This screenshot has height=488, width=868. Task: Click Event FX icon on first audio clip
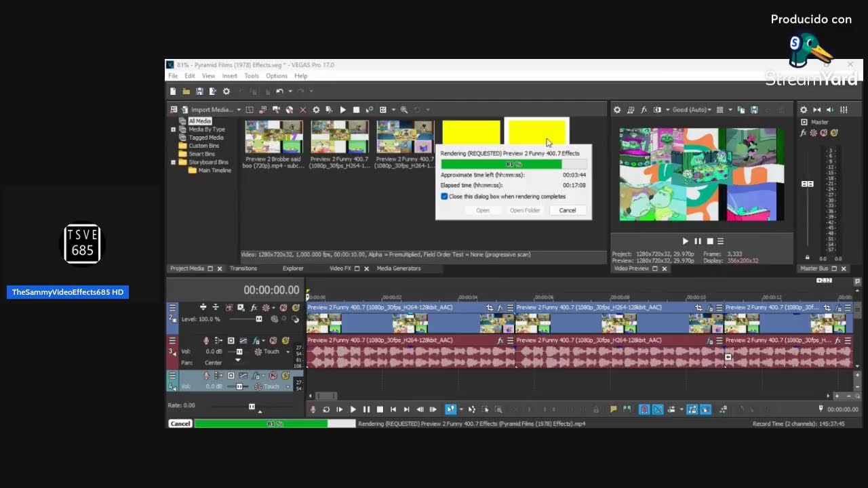(x=500, y=340)
